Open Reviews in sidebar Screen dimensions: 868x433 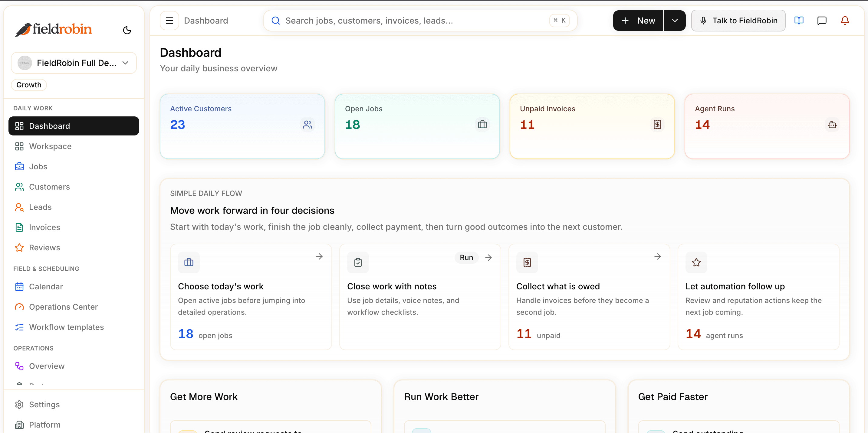click(x=74, y=247)
